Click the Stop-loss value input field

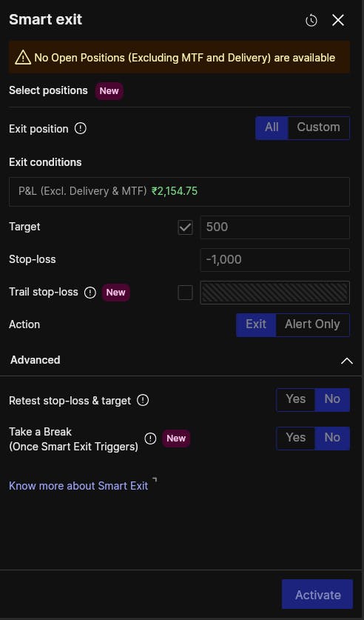coord(274,260)
